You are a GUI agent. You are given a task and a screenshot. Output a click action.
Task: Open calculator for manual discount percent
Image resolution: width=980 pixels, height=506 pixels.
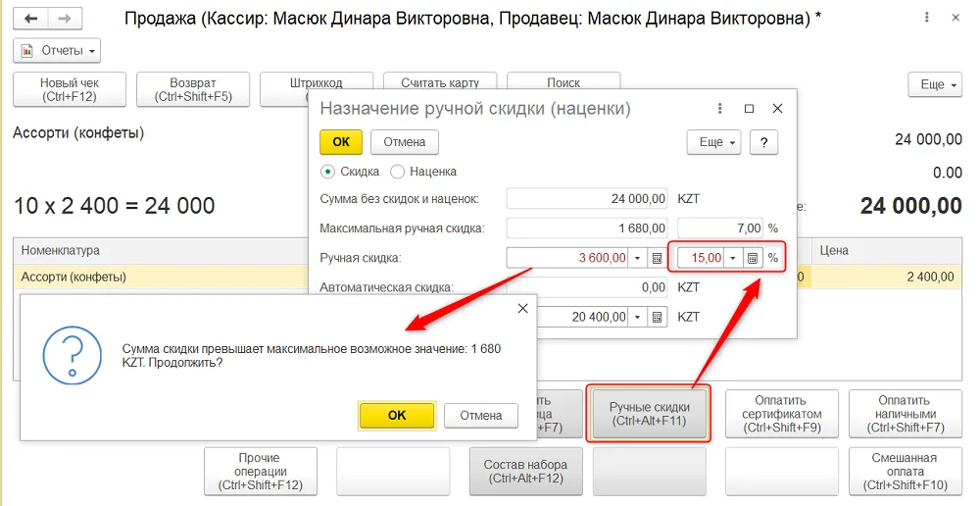point(753,258)
